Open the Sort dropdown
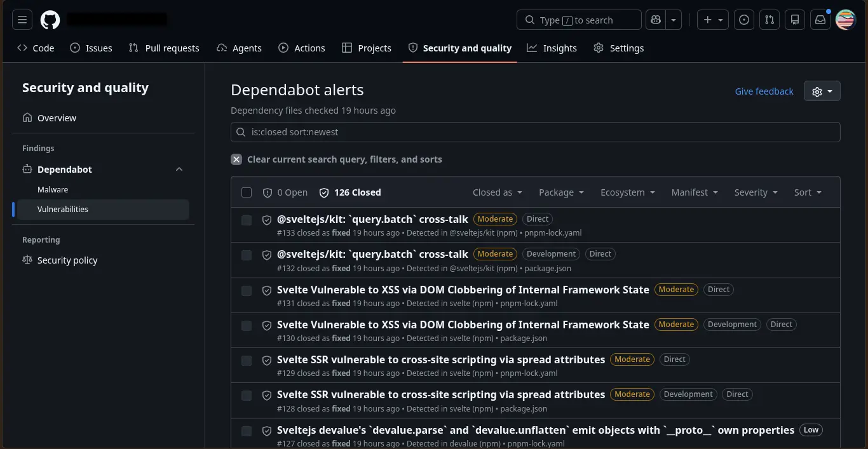This screenshot has height=449, width=868. [808, 192]
